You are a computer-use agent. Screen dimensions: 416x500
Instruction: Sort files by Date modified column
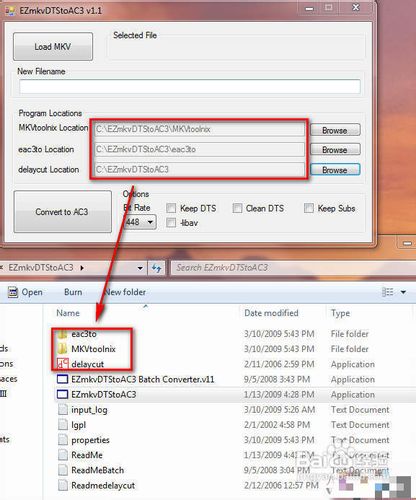click(x=271, y=313)
